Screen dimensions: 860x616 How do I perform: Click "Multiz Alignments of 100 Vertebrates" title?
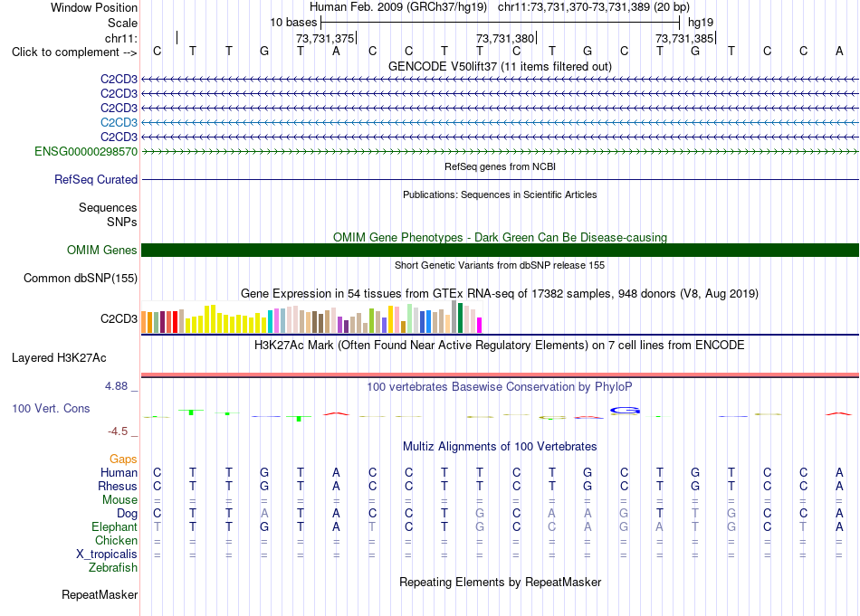500,447
